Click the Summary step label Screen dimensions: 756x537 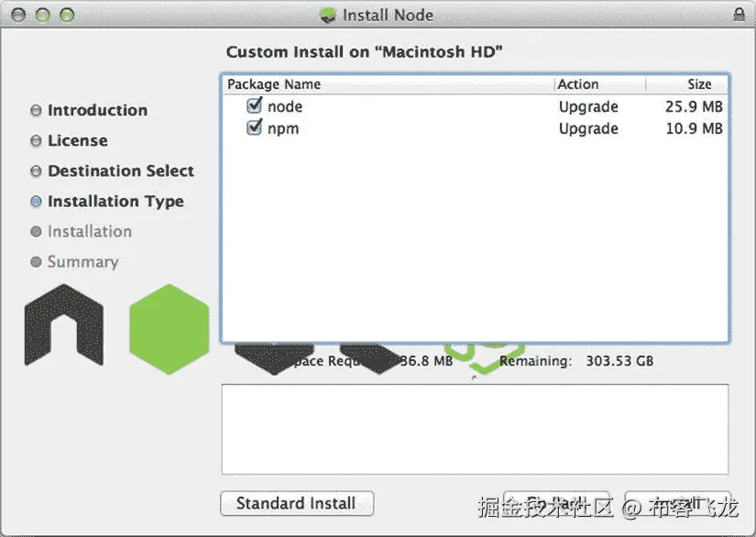pos(82,262)
